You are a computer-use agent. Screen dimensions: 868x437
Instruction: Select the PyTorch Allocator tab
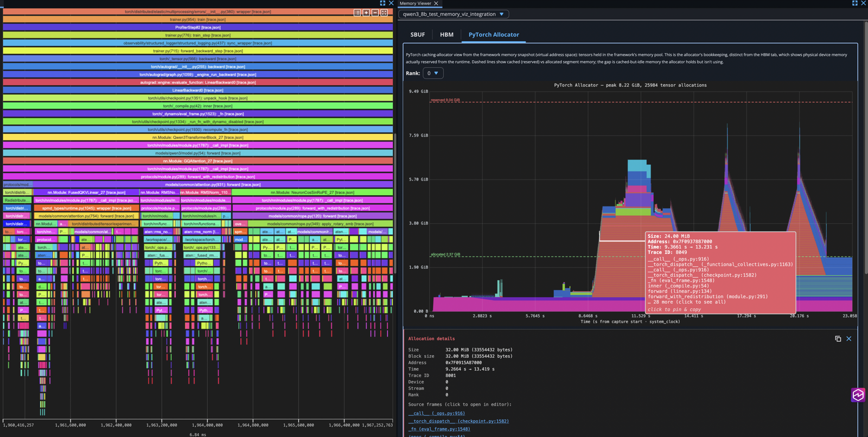[494, 35]
